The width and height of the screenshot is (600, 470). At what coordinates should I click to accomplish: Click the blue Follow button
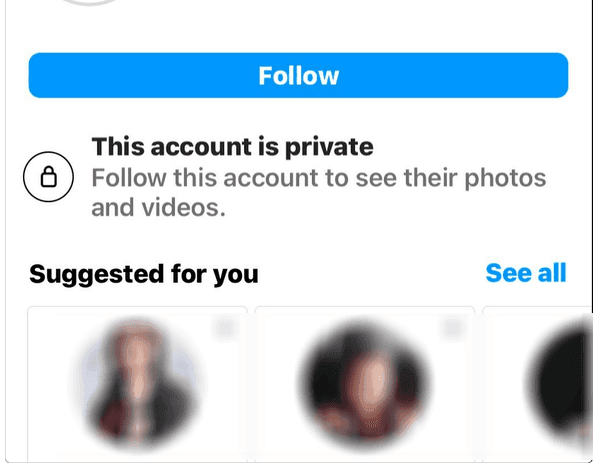(298, 75)
